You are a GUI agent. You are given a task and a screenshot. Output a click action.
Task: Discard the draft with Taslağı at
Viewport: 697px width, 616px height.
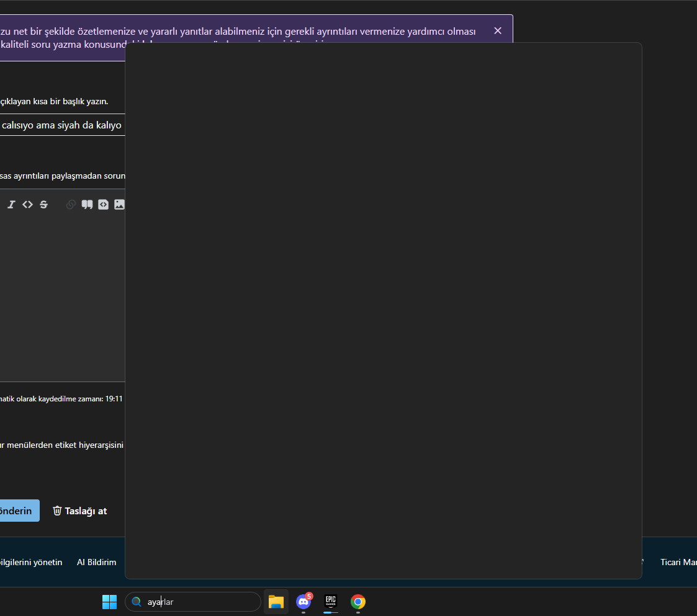(80, 511)
